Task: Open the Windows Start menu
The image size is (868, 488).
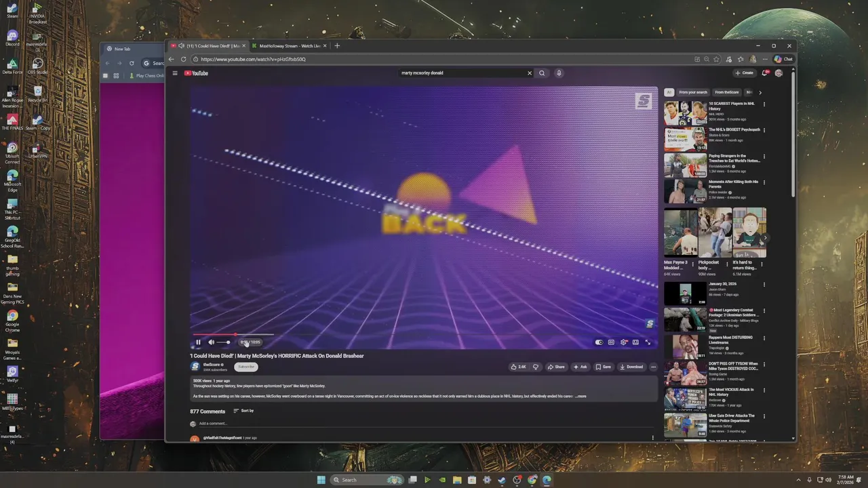Action: click(321, 480)
